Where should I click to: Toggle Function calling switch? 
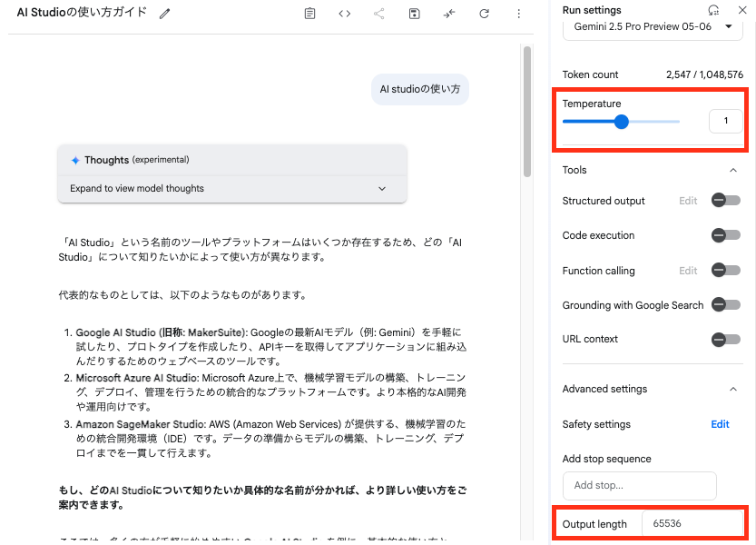point(726,270)
